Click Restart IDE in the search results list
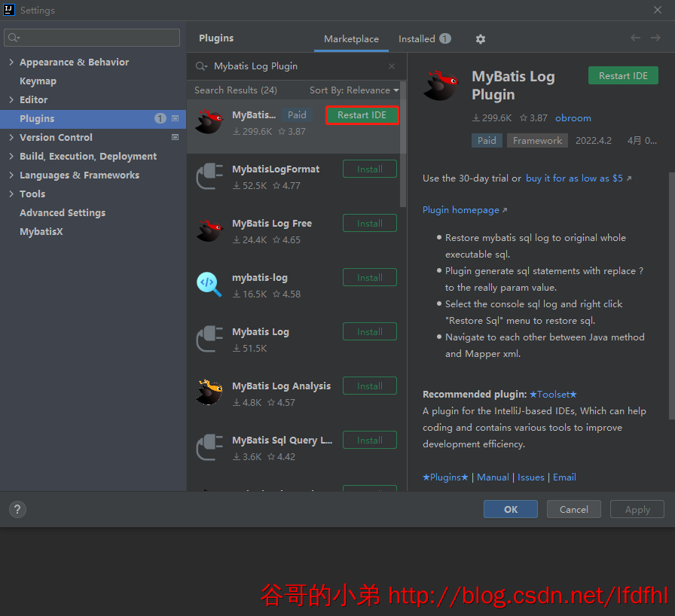 (362, 115)
